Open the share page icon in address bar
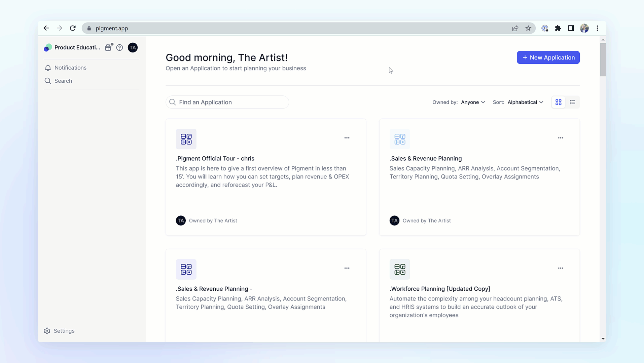 point(515,28)
